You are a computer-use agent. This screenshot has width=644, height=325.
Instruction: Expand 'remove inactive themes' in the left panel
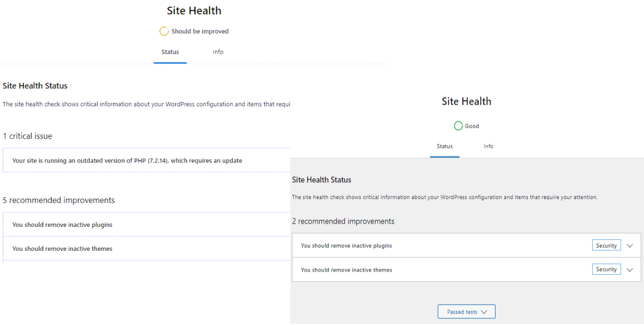pos(147,248)
